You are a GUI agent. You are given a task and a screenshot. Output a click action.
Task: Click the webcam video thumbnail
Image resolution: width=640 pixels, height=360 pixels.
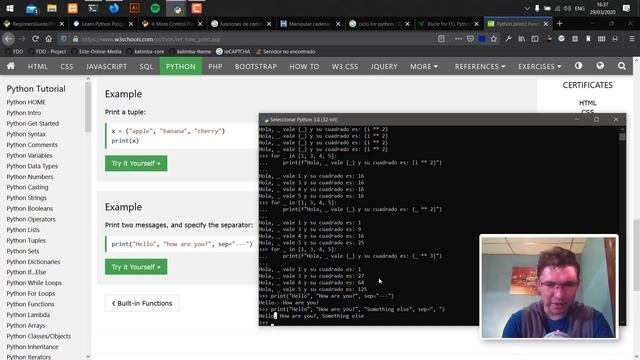(549, 287)
